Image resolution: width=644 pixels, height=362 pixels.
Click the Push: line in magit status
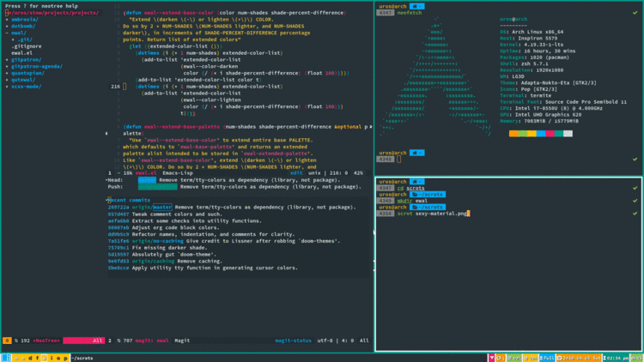(234, 187)
